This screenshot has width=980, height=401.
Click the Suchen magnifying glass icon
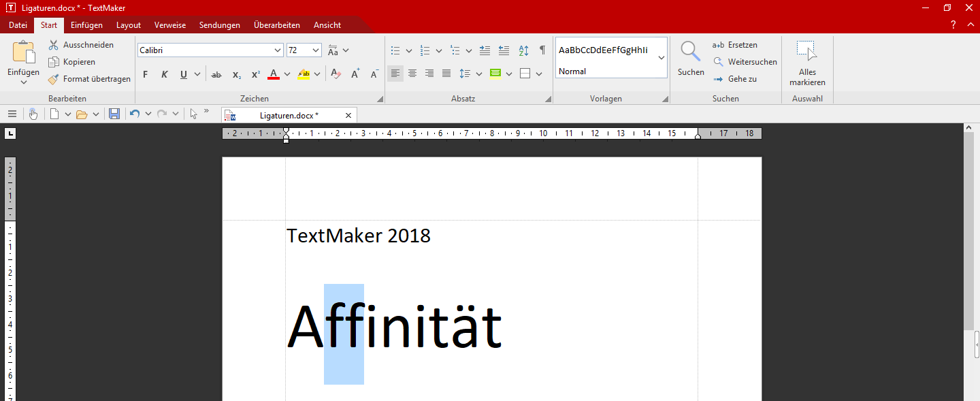(x=691, y=52)
